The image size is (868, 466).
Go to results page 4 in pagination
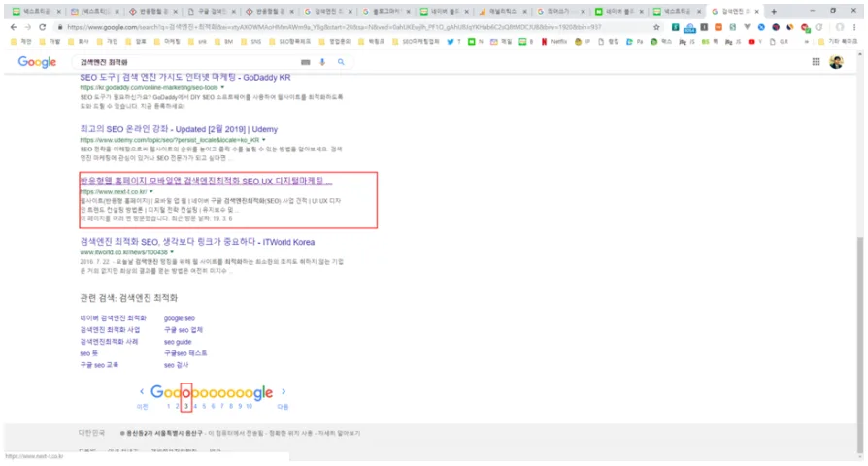point(195,407)
